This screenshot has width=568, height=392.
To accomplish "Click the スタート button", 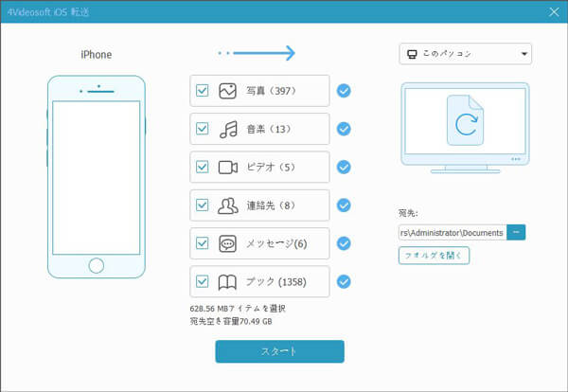I will coord(279,351).
